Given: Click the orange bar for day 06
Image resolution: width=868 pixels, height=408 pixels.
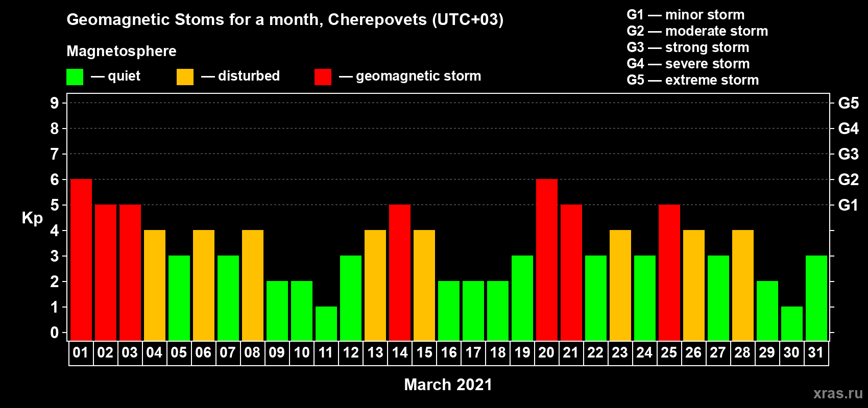Looking at the screenshot, I should pyautogui.click(x=204, y=286).
